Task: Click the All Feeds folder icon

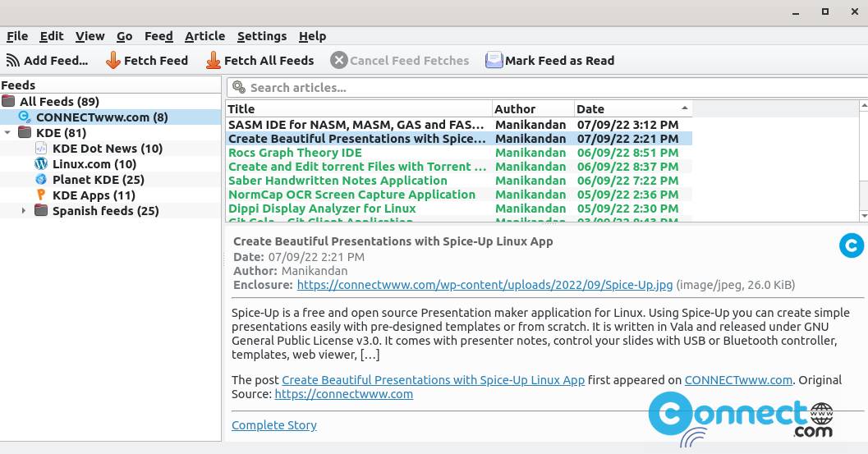Action: (x=8, y=101)
